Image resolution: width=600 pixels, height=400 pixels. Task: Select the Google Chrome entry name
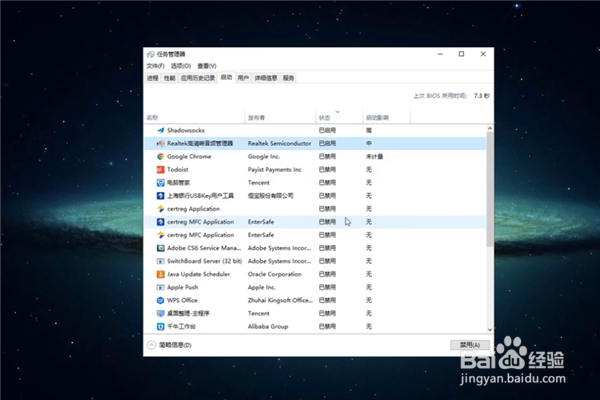(189, 157)
